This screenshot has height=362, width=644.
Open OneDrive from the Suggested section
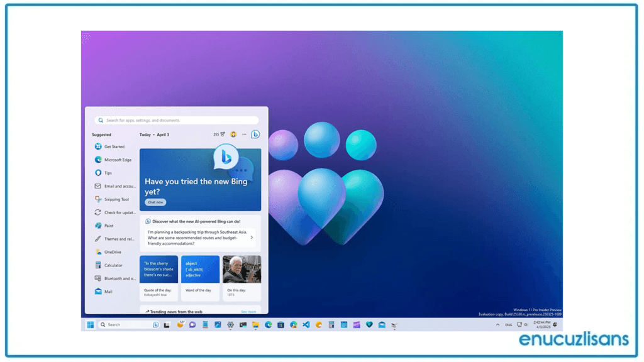(x=112, y=251)
